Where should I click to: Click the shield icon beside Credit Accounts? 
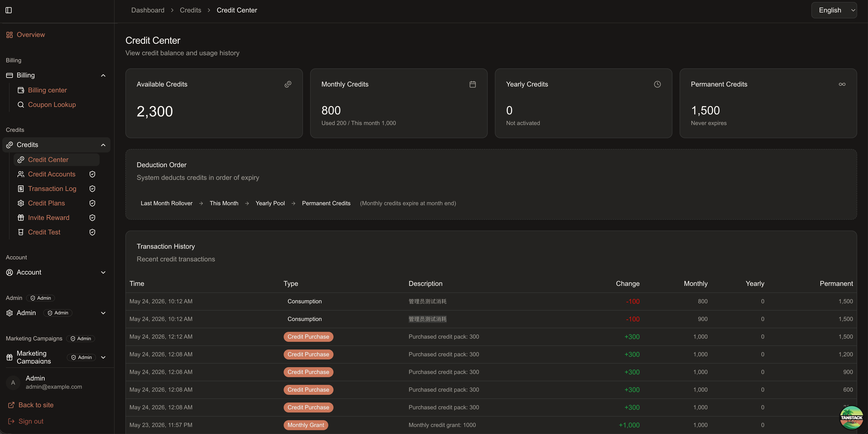coord(92,174)
